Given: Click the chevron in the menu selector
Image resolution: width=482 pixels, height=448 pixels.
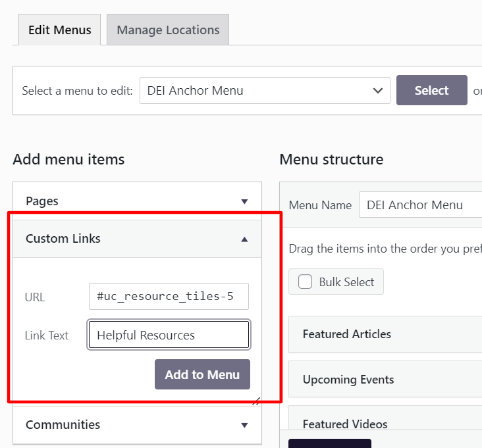Looking at the screenshot, I should [x=377, y=91].
